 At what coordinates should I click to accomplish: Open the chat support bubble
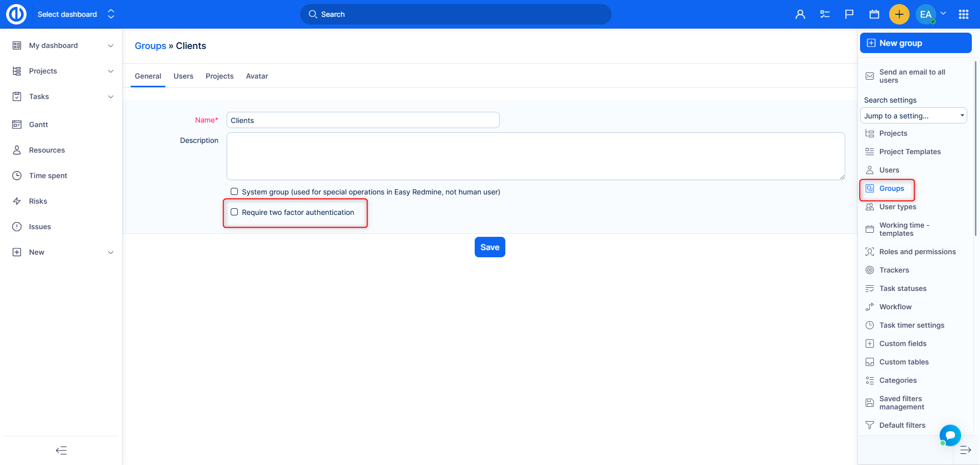[950, 435]
